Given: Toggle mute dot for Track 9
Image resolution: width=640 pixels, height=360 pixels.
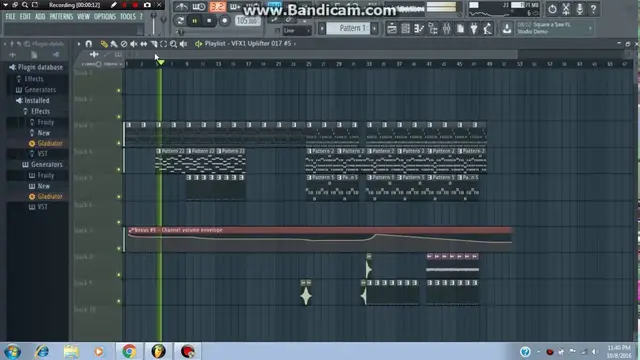Looking at the screenshot, I should point(119,301).
